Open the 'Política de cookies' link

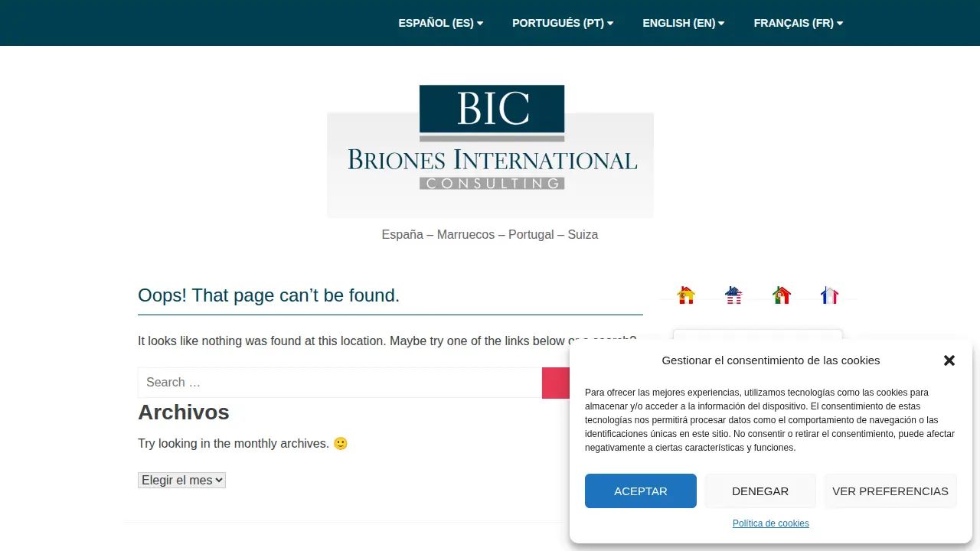771,523
